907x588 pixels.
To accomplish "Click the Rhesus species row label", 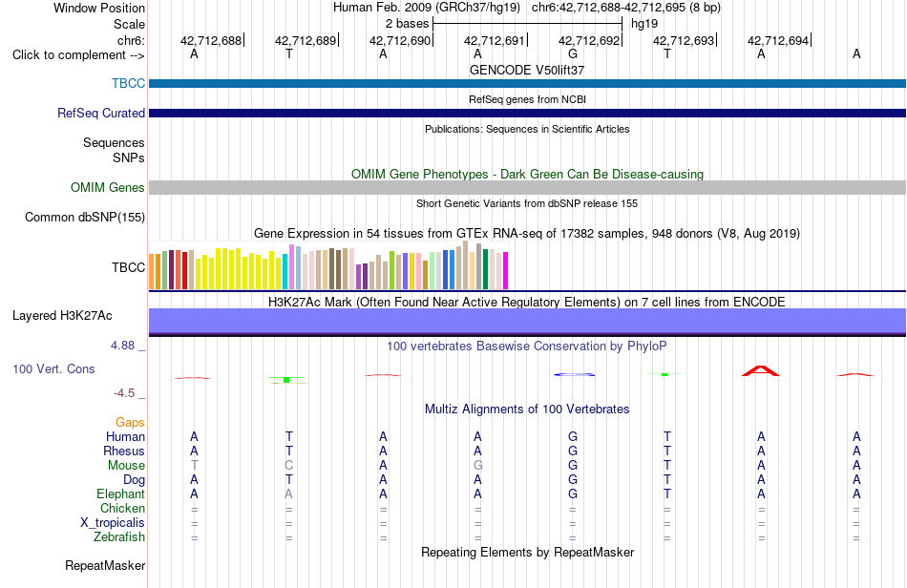I will click(124, 451).
